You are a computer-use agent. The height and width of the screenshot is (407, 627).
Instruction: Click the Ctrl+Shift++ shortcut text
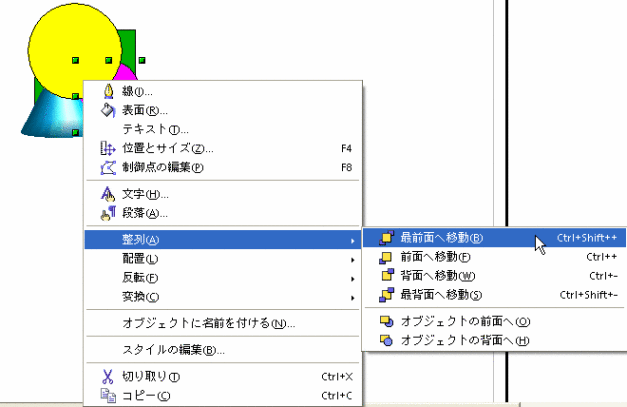tap(587, 238)
